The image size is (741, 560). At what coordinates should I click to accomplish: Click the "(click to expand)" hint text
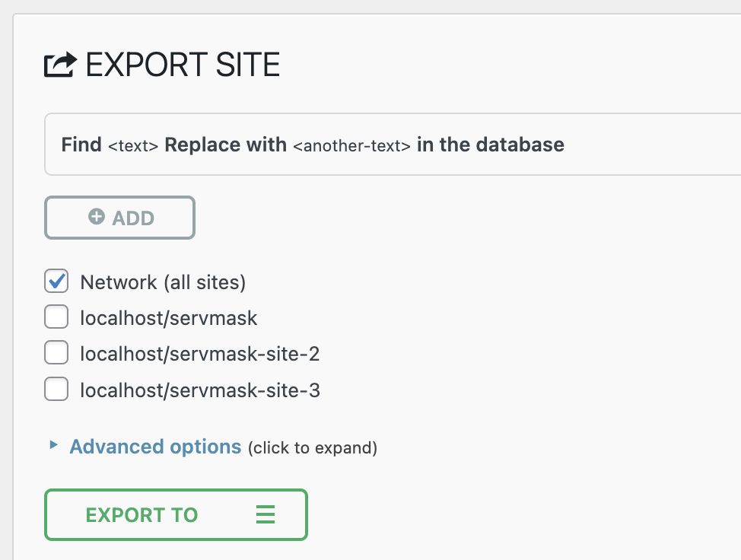coord(312,447)
